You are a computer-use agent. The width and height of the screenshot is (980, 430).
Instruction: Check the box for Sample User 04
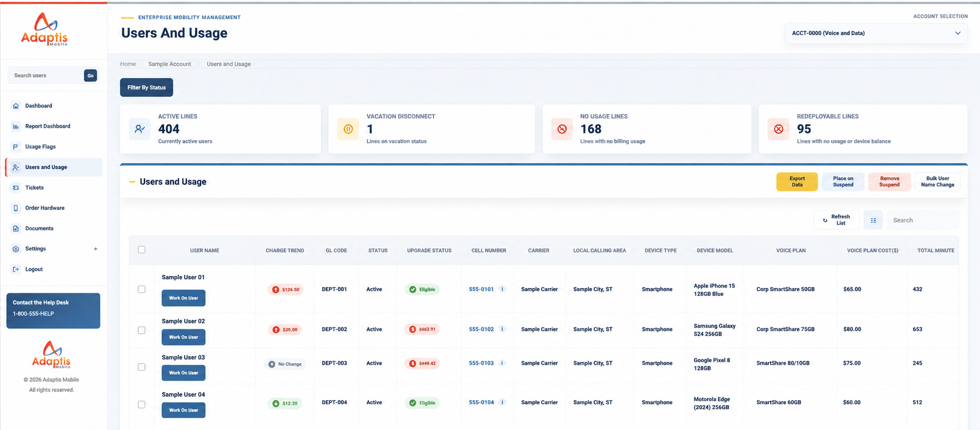[141, 405]
